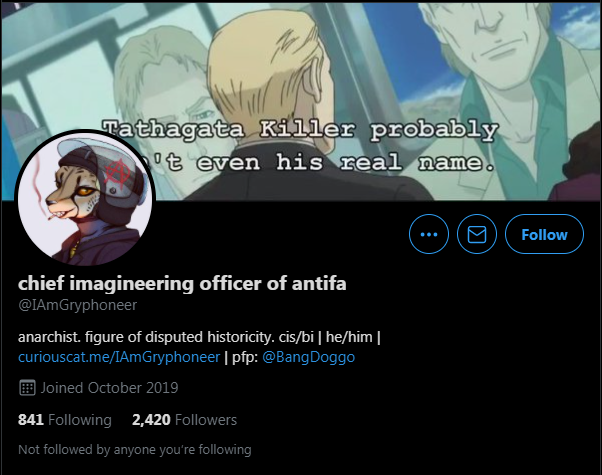Click the 'Joined October 2019' text
This screenshot has height=475, width=602.
click(x=109, y=388)
